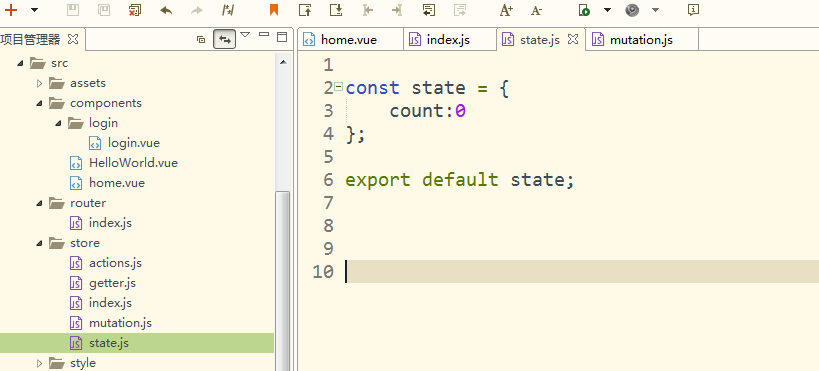The height and width of the screenshot is (371, 819).
Task: Collapse the store folder
Action: [x=39, y=243]
